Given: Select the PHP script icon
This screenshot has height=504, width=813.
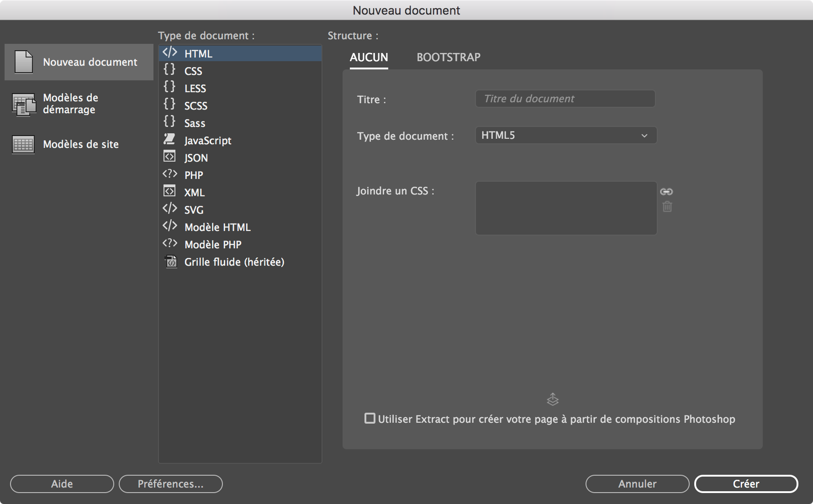Looking at the screenshot, I should coord(170,173).
